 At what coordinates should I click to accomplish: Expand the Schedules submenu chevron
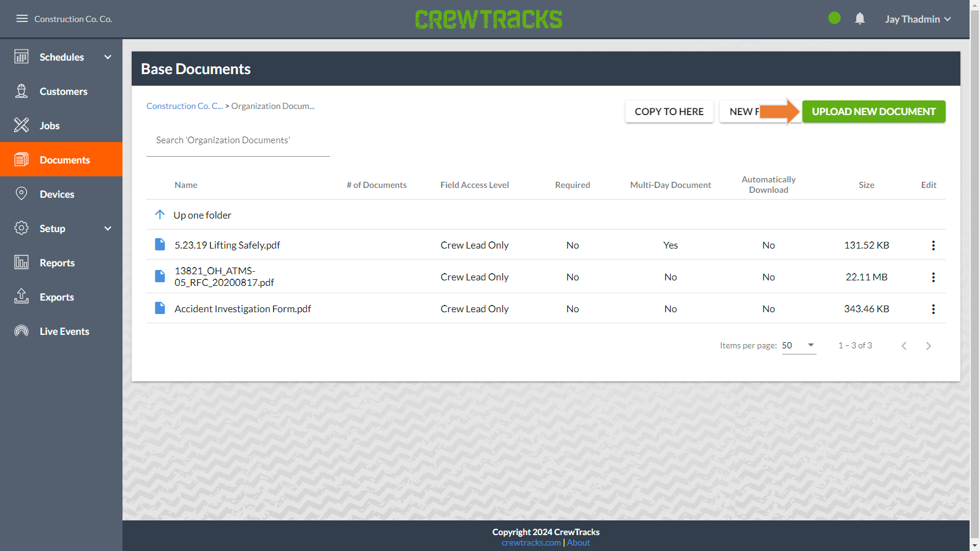click(108, 57)
